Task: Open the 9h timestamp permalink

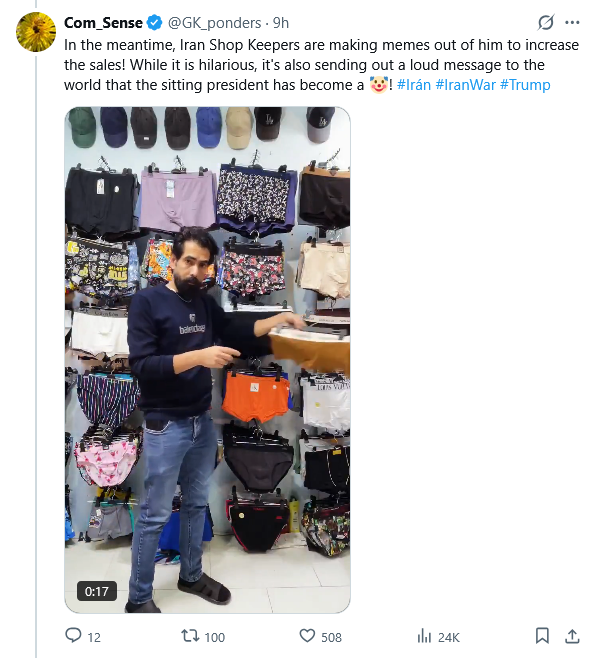Action: (x=281, y=23)
